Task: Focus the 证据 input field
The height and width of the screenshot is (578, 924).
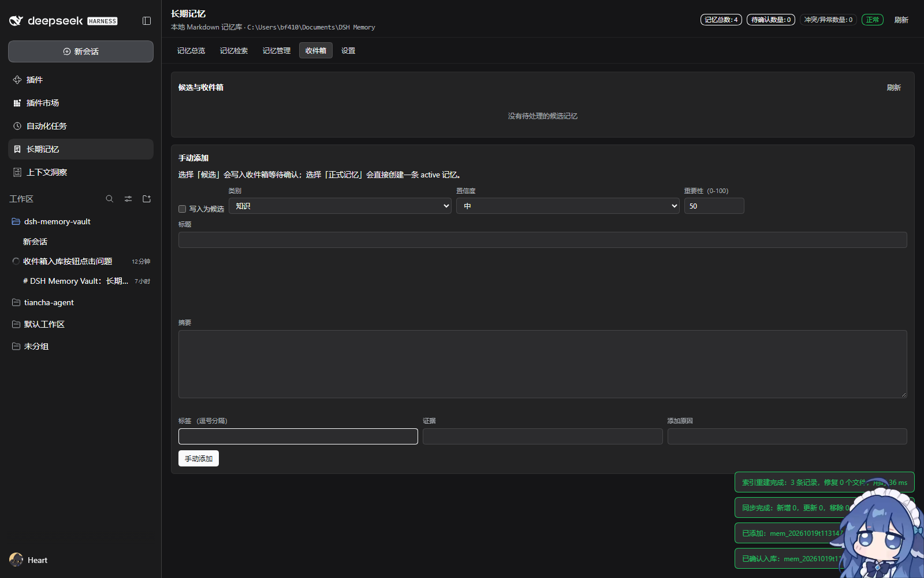Action: pos(543,436)
